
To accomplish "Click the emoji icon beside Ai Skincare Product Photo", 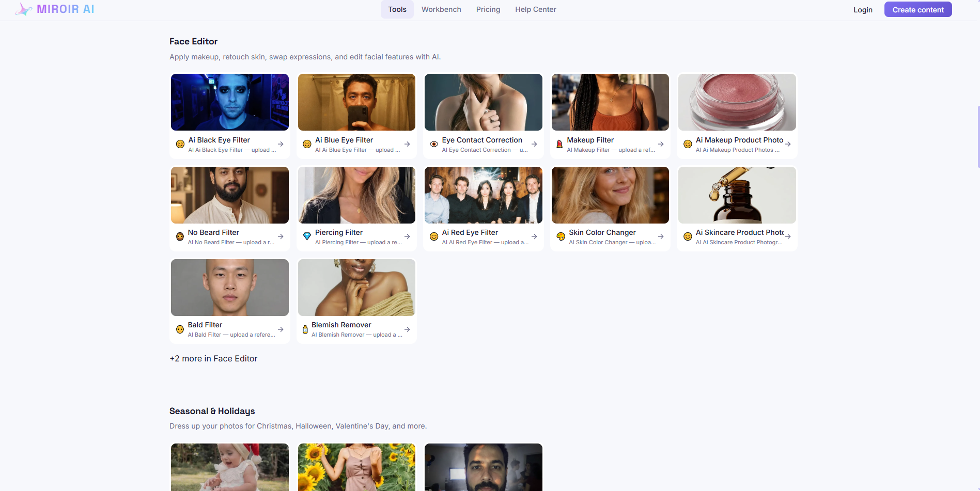I will click(688, 236).
